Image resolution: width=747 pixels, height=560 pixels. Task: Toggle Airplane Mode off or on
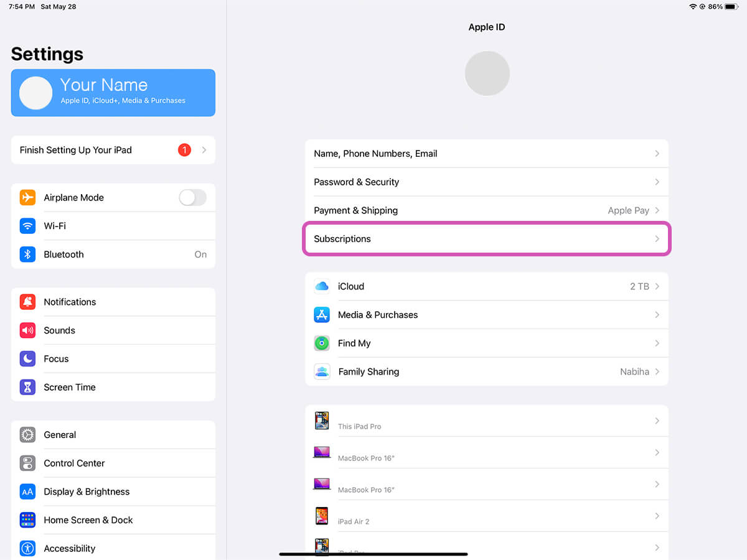coord(192,197)
